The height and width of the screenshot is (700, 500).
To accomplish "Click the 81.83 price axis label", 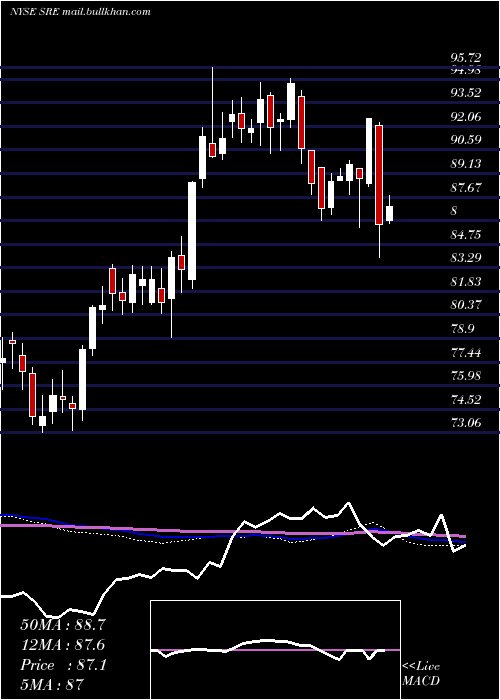I will click(x=467, y=282).
